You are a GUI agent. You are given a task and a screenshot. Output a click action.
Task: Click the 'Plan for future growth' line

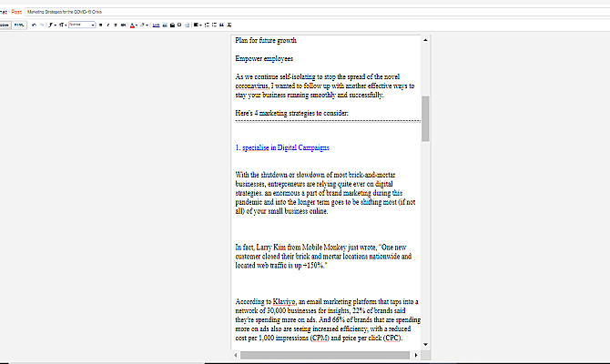[266, 40]
